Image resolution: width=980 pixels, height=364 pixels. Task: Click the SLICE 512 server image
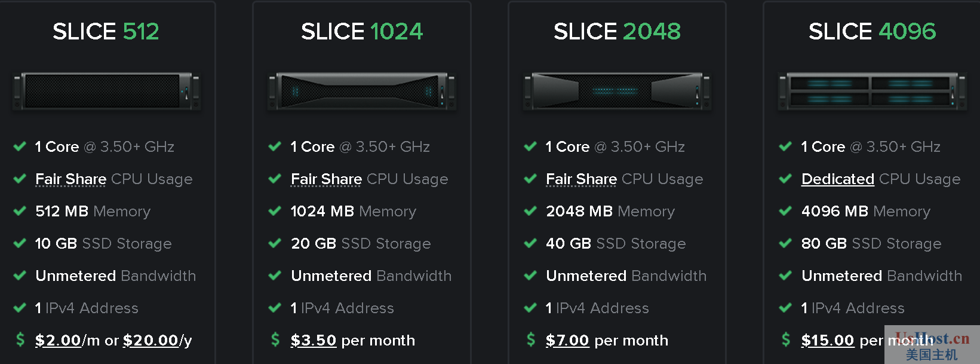106,91
